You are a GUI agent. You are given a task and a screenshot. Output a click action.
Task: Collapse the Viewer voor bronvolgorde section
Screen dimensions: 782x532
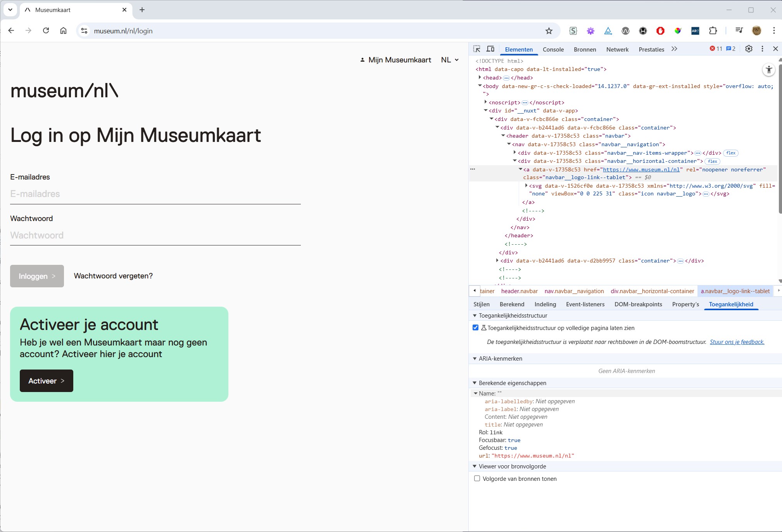tap(475, 466)
